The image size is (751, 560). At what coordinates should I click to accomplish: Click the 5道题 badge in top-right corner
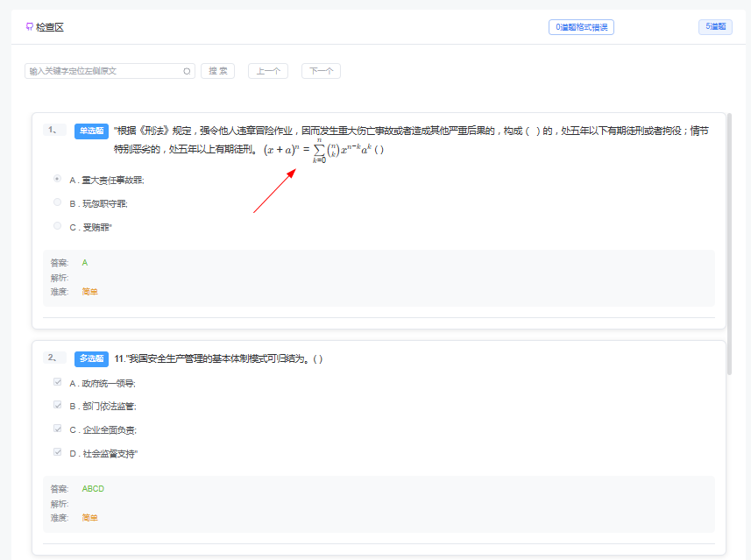click(715, 26)
